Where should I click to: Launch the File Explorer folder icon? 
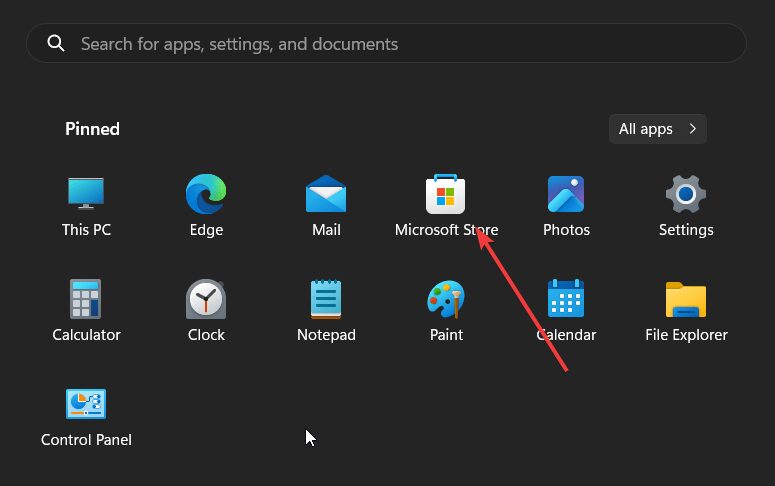(x=686, y=299)
